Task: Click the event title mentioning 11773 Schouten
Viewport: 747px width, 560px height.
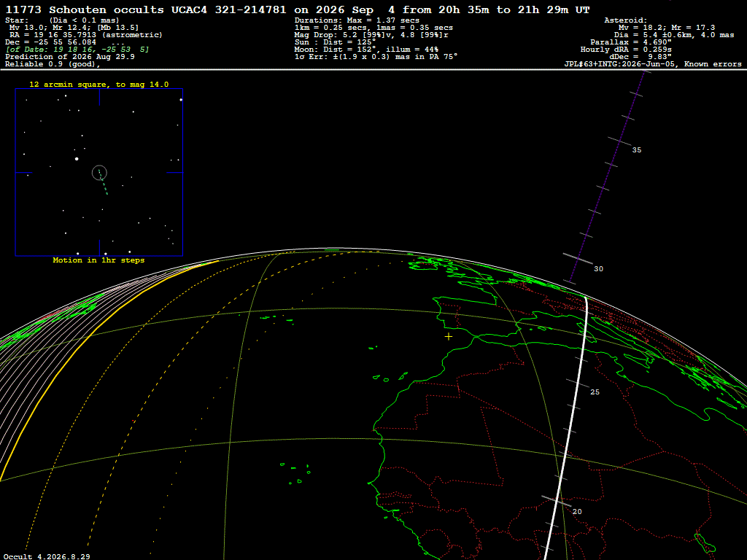Action: tap(298, 9)
